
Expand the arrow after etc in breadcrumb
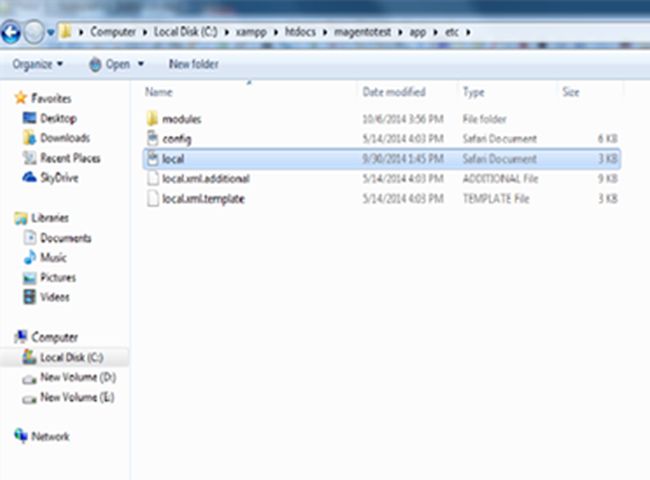click(468, 32)
